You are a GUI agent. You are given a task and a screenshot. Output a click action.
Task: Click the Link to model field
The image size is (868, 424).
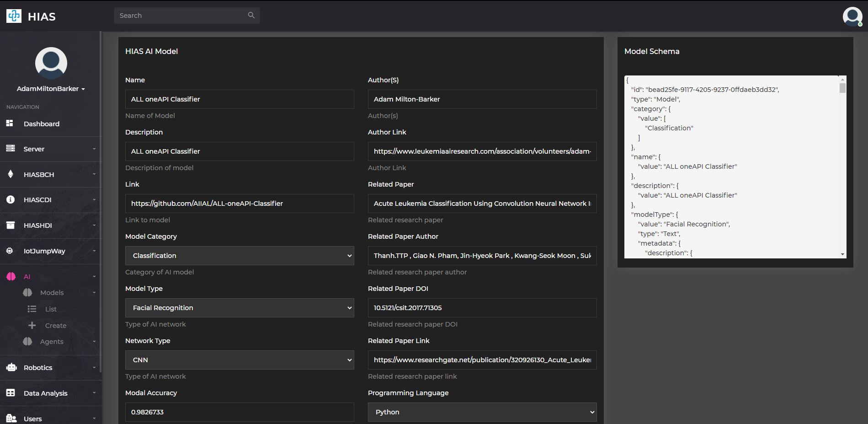240,204
